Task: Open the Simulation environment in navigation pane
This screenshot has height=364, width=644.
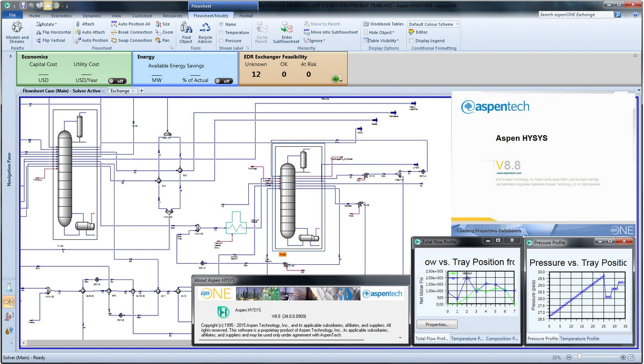Action: pos(8,301)
